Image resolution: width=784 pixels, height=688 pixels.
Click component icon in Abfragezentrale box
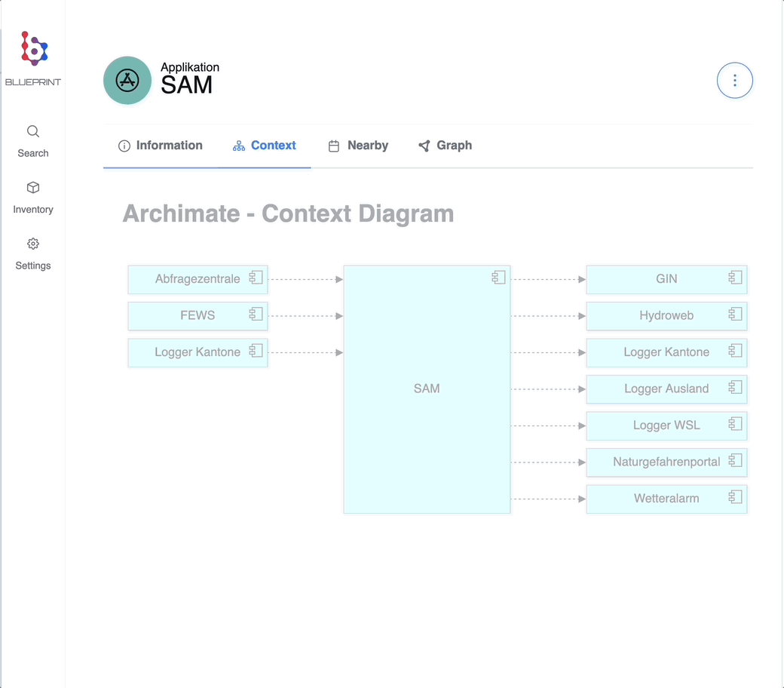256,277
